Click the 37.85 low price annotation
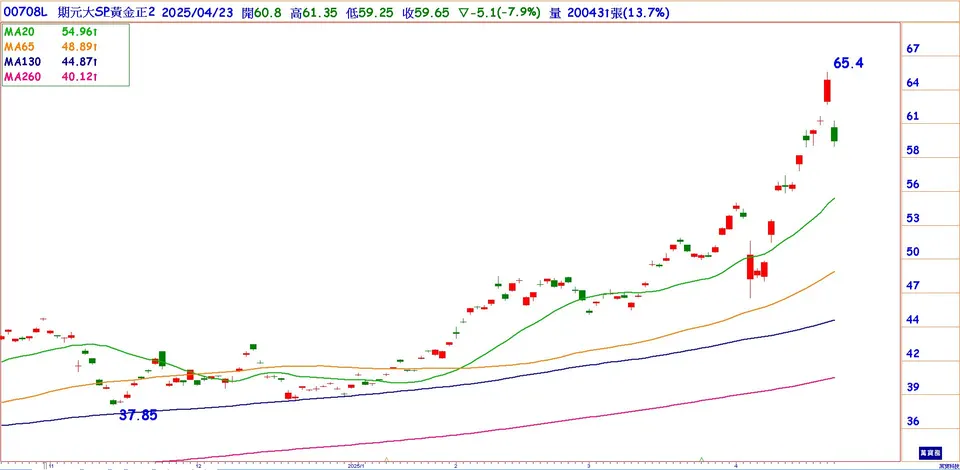The width and height of the screenshot is (960, 470). tap(138, 415)
